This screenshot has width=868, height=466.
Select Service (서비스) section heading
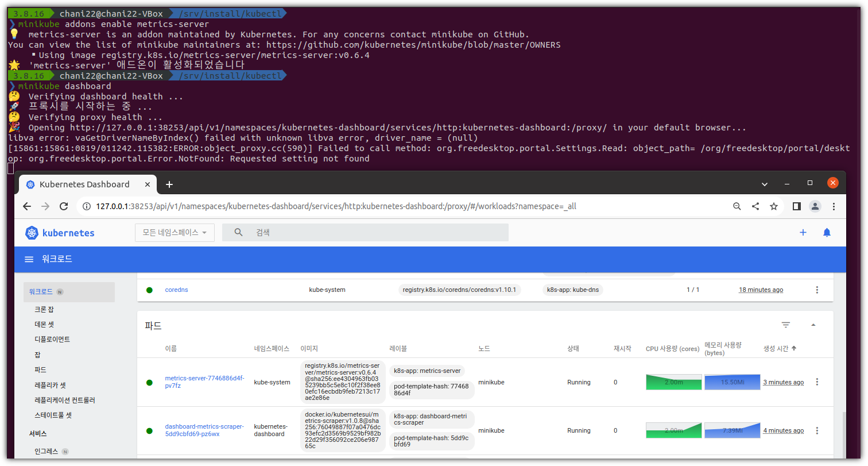point(38,433)
